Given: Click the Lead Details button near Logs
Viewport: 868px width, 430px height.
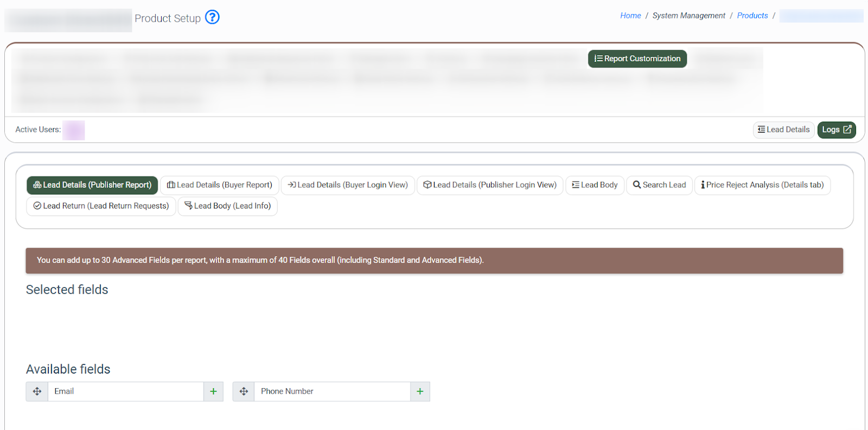Looking at the screenshot, I should coord(783,130).
